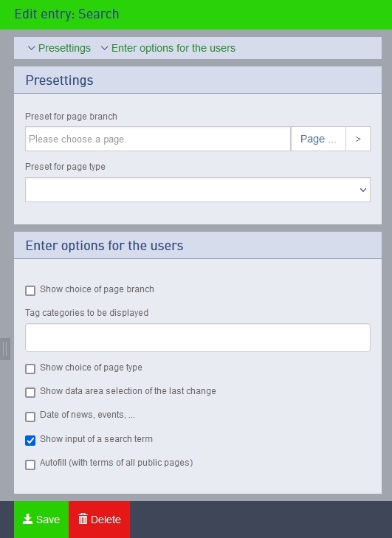Click the Save download icon
The image size is (392, 538).
click(27, 519)
